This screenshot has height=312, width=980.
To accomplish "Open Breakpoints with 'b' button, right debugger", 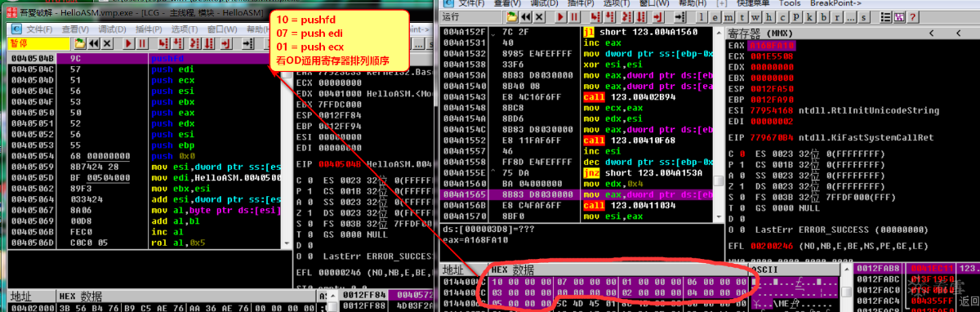I will 823,17.
